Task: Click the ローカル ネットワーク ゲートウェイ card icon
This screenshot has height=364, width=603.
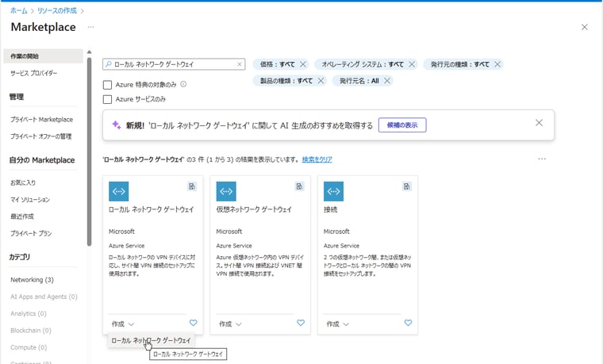Action: pos(119,191)
